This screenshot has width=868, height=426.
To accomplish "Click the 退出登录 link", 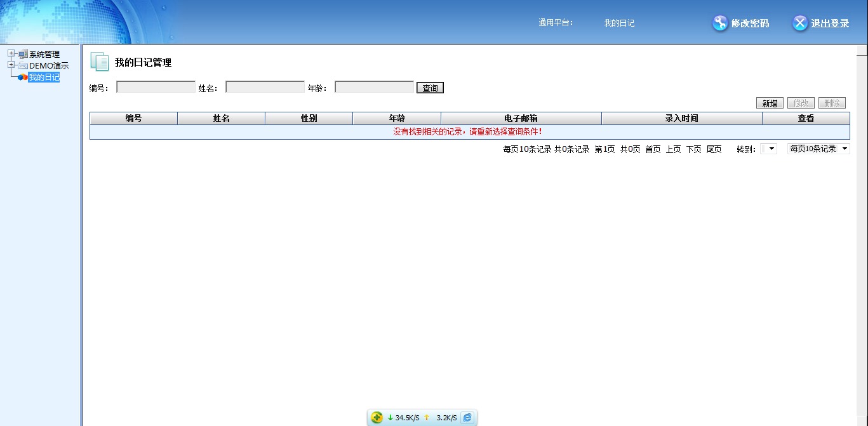I will [830, 23].
